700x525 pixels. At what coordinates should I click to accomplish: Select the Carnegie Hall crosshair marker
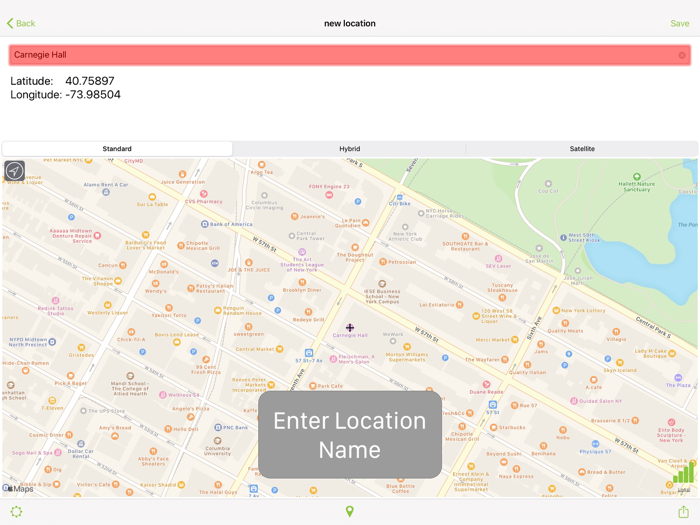[350, 328]
